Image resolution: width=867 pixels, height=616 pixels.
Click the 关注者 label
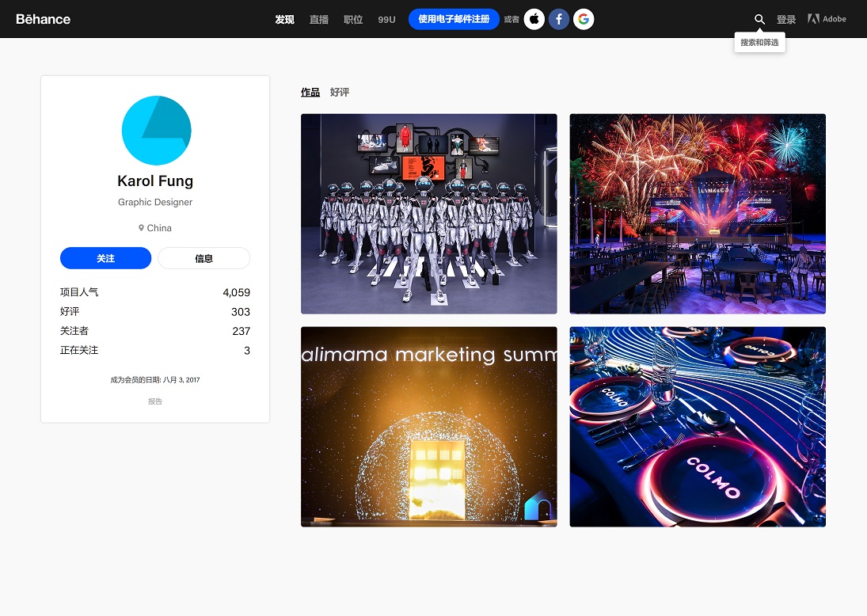(74, 331)
